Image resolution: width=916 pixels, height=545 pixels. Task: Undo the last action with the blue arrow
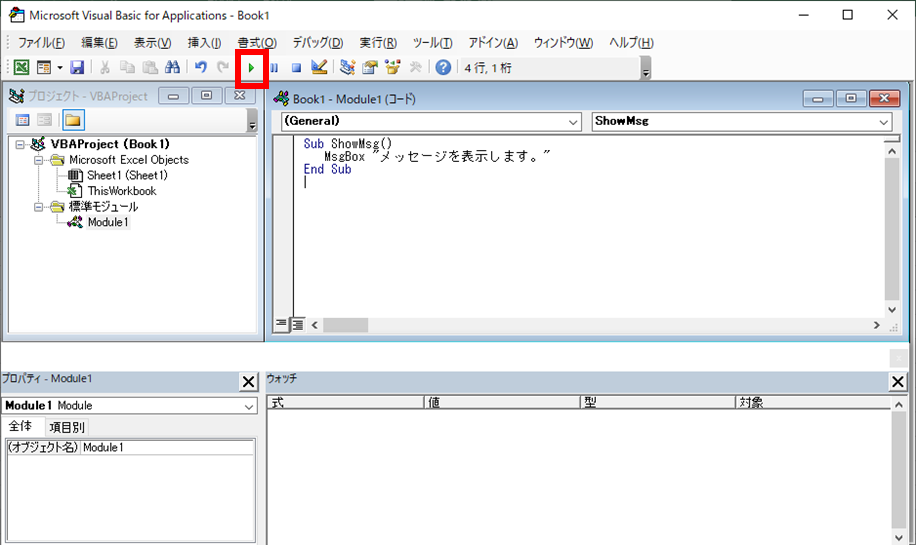(x=201, y=68)
